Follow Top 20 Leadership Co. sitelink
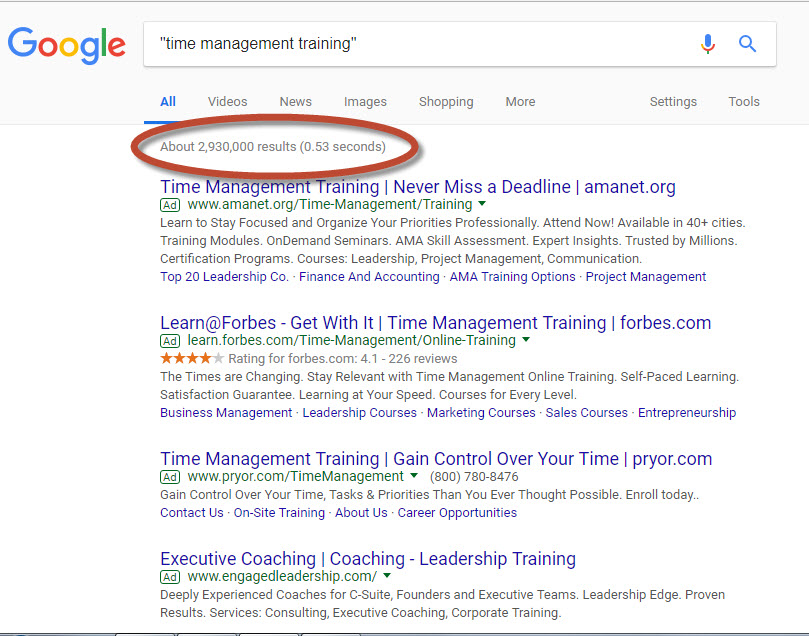 pos(224,277)
